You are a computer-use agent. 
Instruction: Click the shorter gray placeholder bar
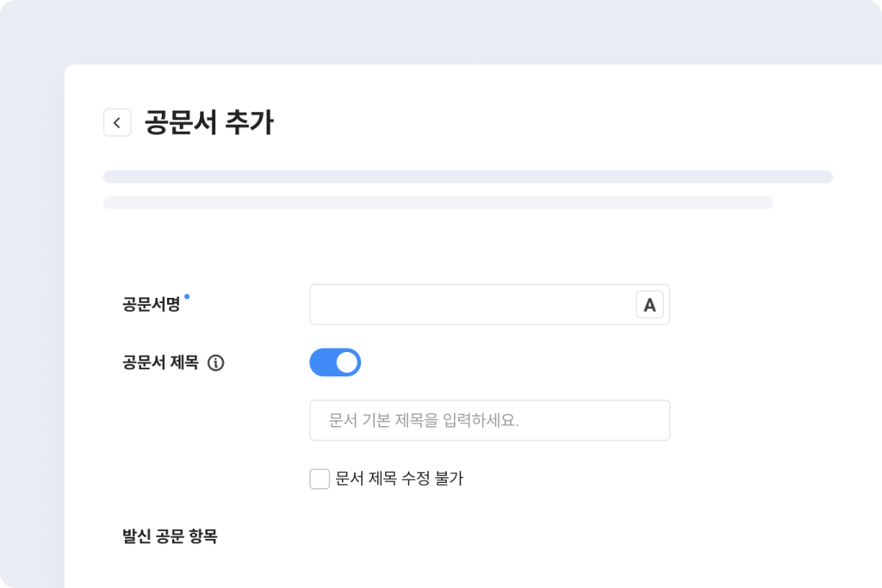click(x=438, y=202)
